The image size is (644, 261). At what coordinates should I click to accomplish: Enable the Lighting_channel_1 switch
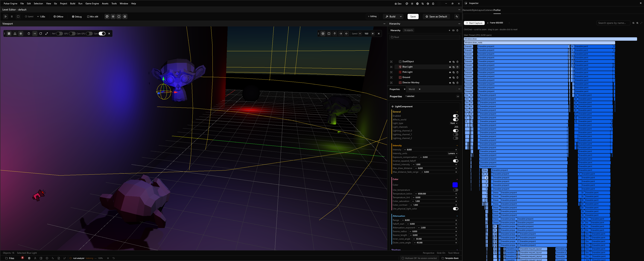[x=455, y=134]
